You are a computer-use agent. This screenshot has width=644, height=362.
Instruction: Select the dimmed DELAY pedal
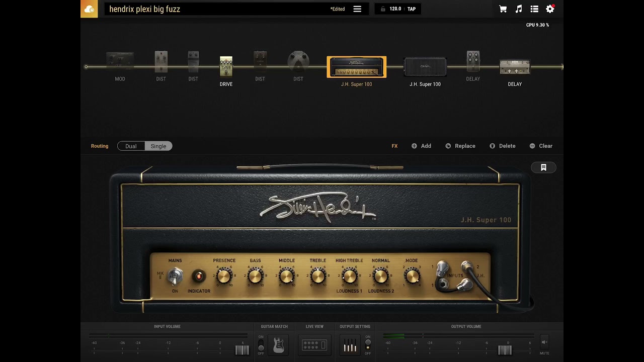click(473, 62)
